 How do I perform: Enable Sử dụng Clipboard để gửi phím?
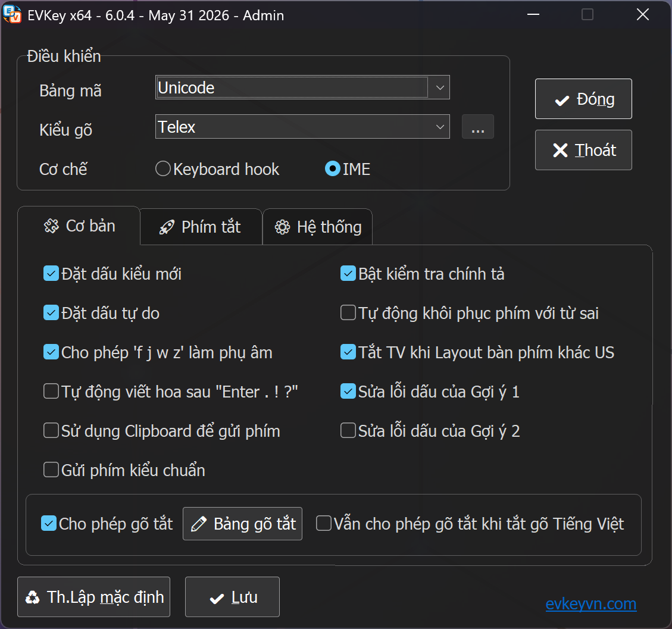click(x=51, y=431)
